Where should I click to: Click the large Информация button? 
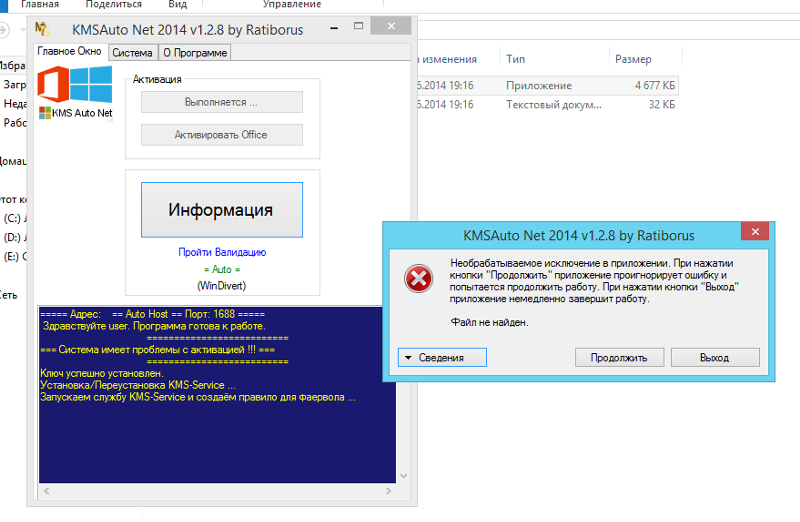(221, 210)
